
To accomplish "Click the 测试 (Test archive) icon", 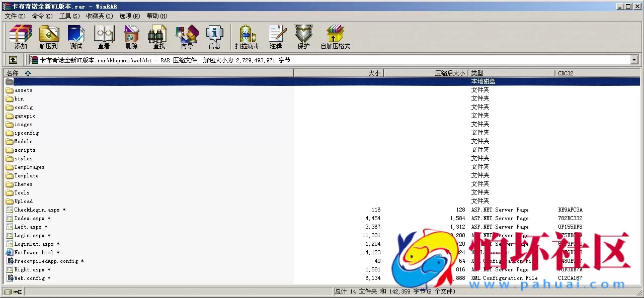I will (x=76, y=35).
